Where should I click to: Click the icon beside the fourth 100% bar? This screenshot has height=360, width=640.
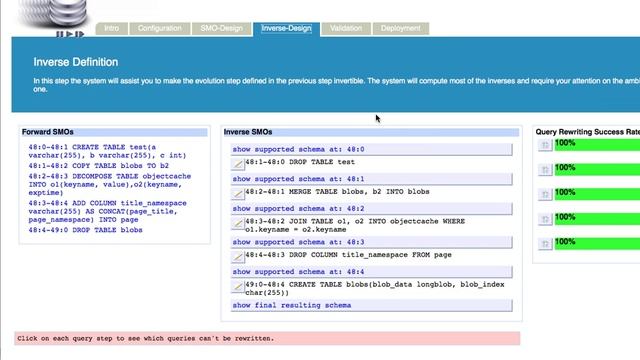545,219
